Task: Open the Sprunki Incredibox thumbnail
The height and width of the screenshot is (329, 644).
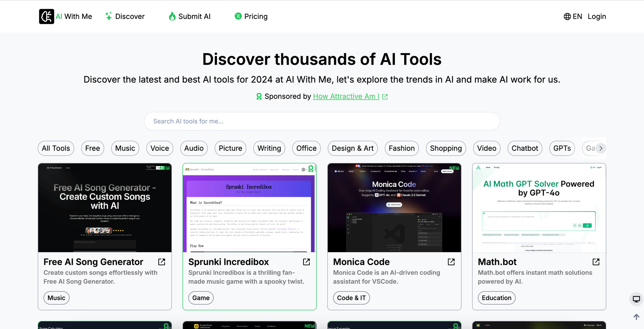Action: [x=250, y=208]
